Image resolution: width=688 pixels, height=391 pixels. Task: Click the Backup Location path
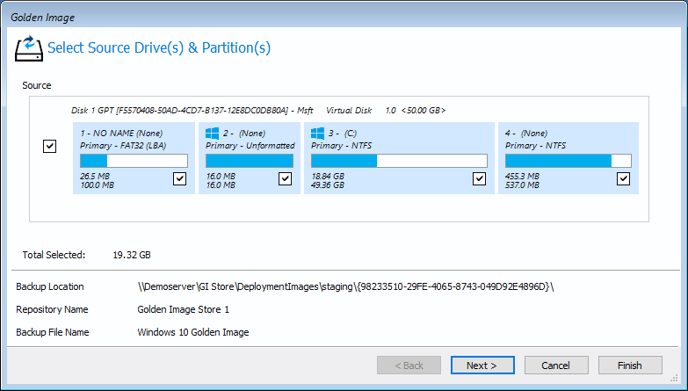(x=346, y=287)
